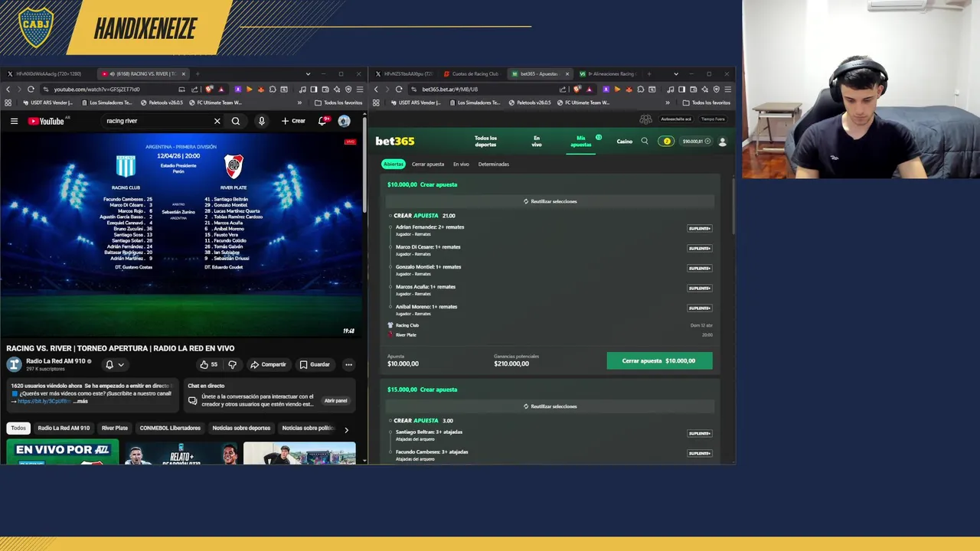The width and height of the screenshot is (980, 551).
Task: Go to the YouTube home logo
Action: coord(47,121)
